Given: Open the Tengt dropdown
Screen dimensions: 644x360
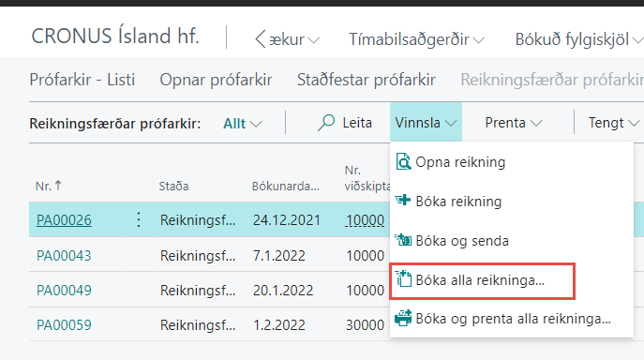Looking at the screenshot, I should pyautogui.click(x=614, y=123).
